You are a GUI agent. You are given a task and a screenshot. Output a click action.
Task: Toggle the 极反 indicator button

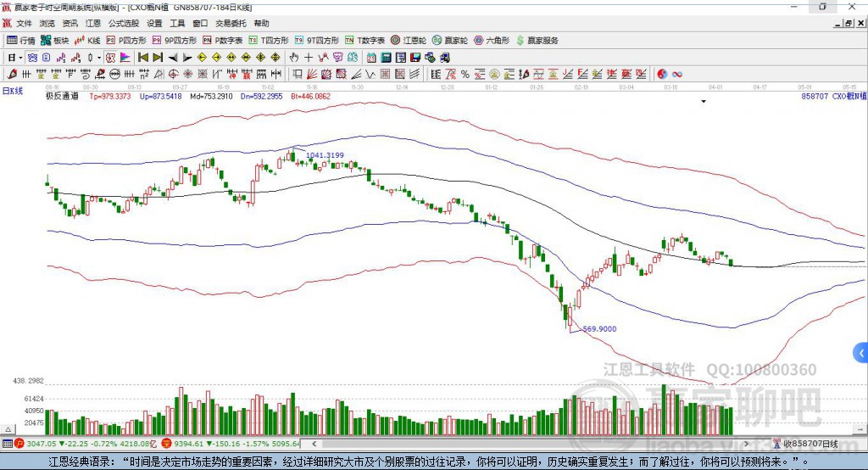coord(110,58)
